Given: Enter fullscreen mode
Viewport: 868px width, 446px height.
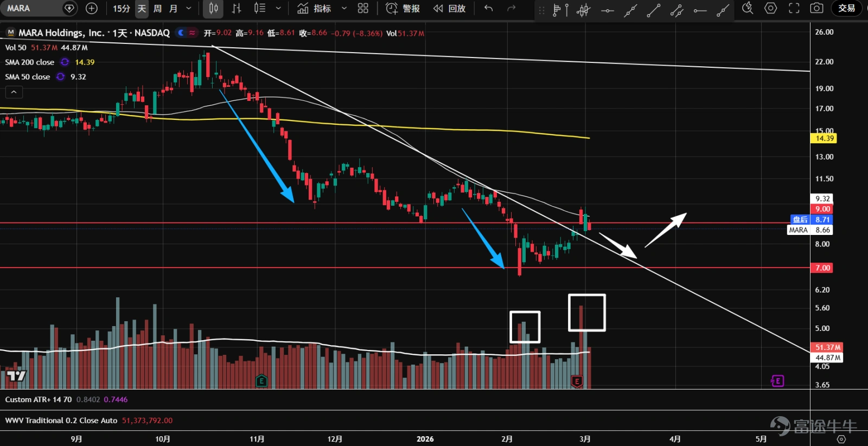Looking at the screenshot, I should click(x=794, y=8).
